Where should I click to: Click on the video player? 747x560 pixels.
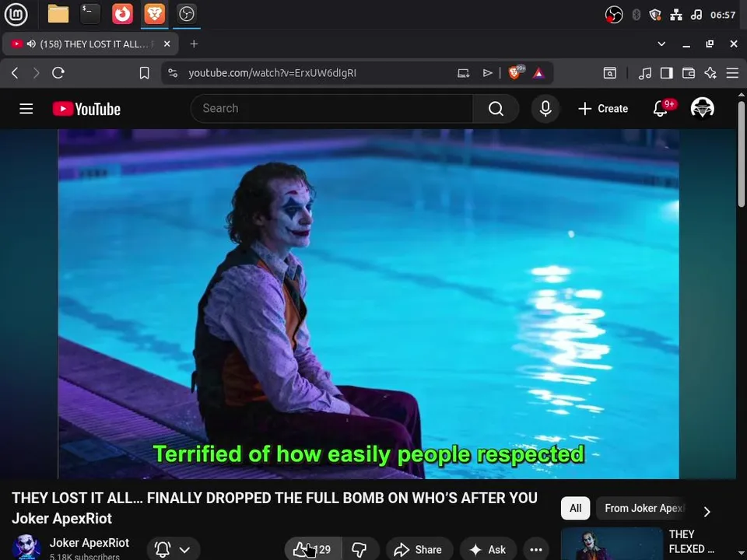click(368, 304)
